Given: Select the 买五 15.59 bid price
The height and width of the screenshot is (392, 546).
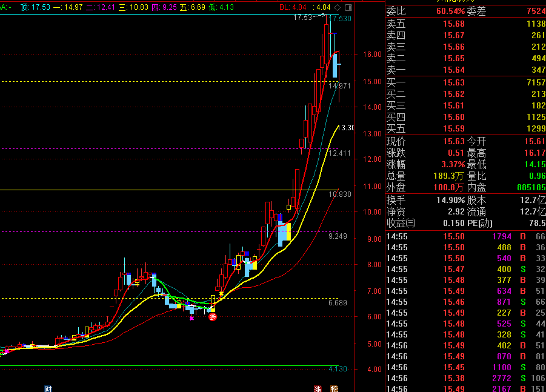Looking at the screenshot, I should coord(454,128).
